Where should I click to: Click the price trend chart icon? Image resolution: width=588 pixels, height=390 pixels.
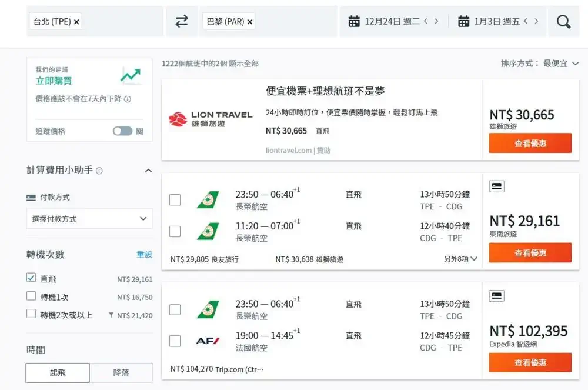131,75
